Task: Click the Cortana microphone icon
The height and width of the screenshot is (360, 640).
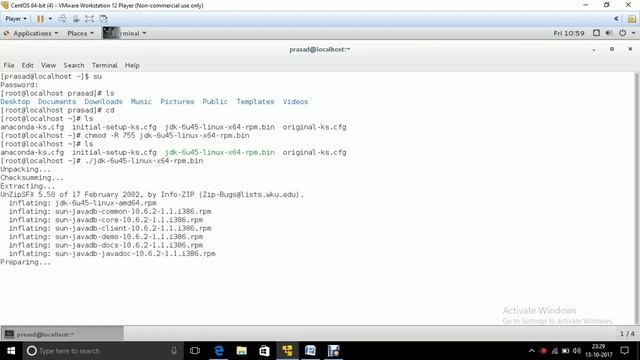Action: pos(174,351)
